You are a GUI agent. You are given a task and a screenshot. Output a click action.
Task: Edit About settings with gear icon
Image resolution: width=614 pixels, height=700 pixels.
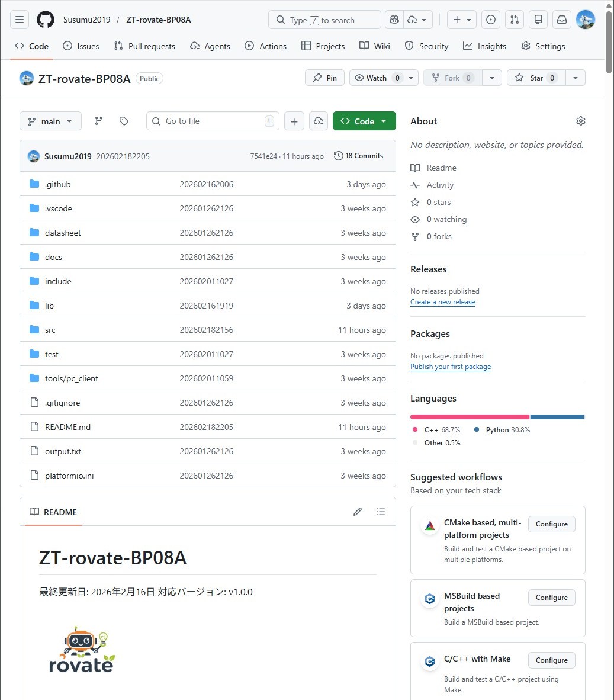click(x=580, y=121)
